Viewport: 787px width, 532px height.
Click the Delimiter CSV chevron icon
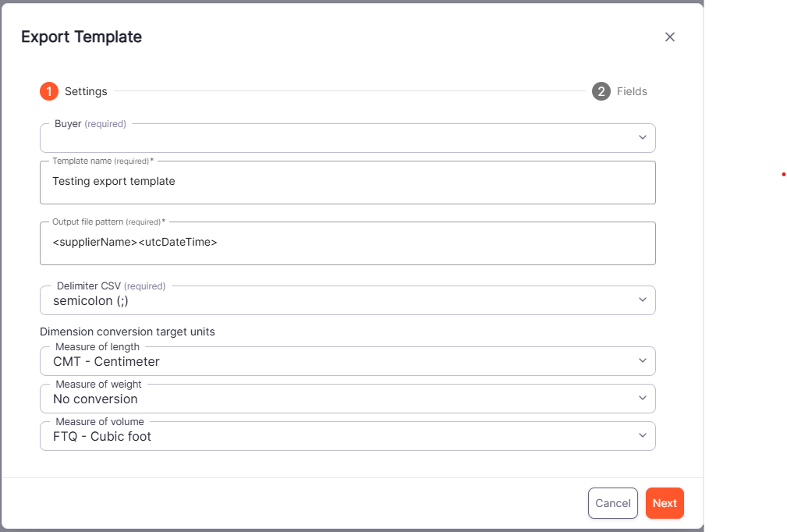643,300
